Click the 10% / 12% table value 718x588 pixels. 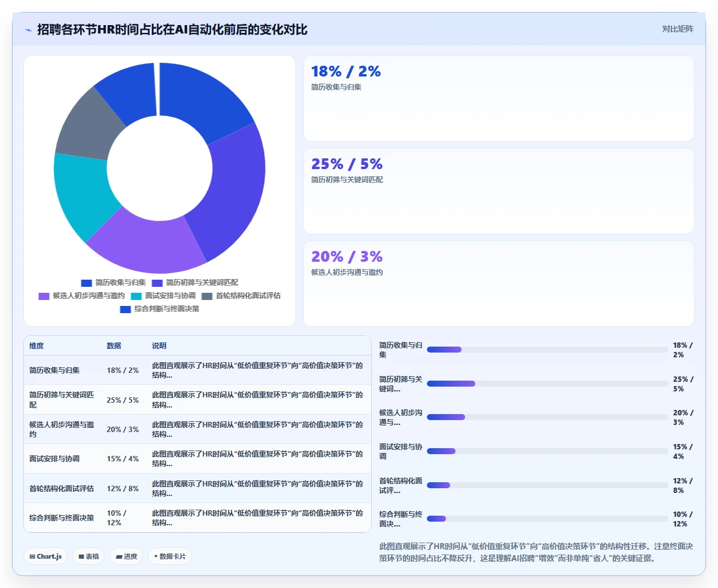116,518
